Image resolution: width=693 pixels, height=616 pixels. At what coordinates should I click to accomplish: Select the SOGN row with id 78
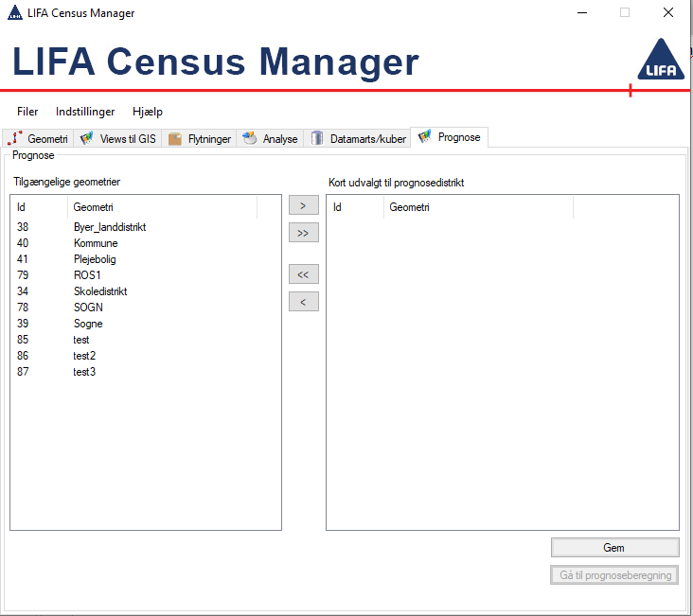coord(146,308)
